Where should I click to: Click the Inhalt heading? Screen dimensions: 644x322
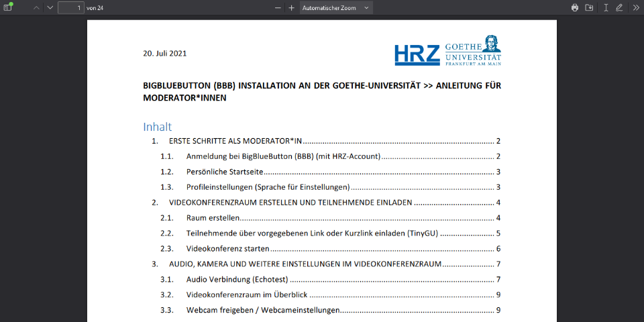coord(157,126)
